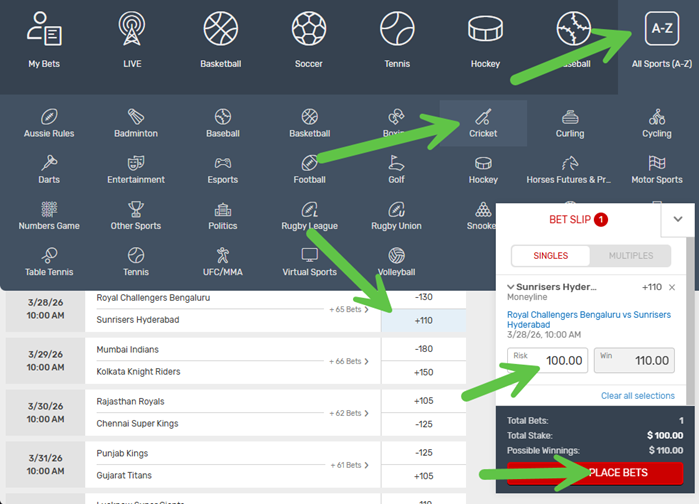Viewport: 699px width, 504px height.
Task: Collapse the bet slip panel chevron
Action: point(677,219)
